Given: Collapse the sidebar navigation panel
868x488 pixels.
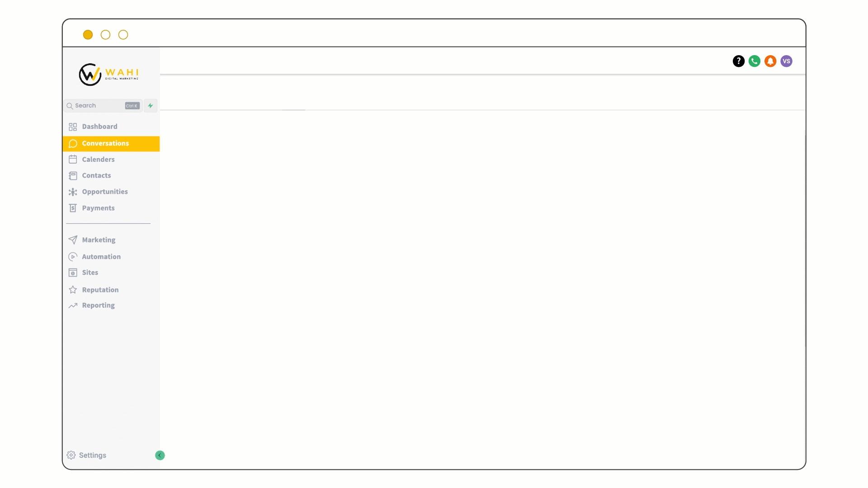Looking at the screenshot, I should point(160,455).
